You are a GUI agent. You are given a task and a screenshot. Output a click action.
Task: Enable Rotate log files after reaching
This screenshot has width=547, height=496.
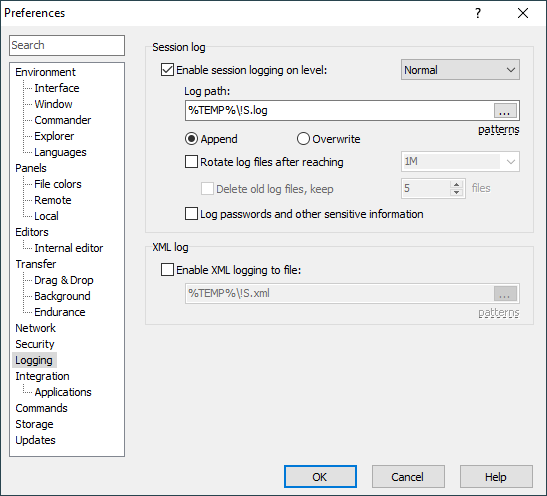click(191, 162)
